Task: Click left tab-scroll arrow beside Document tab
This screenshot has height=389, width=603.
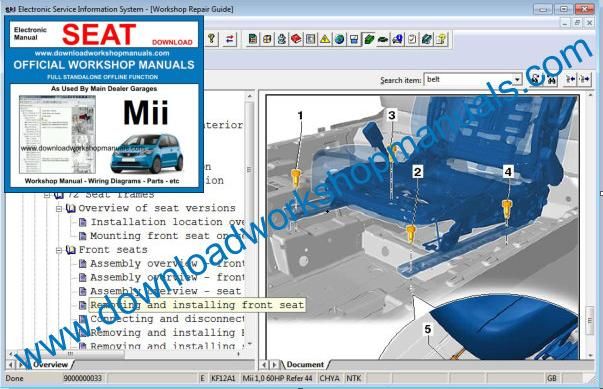Action: [x=264, y=364]
